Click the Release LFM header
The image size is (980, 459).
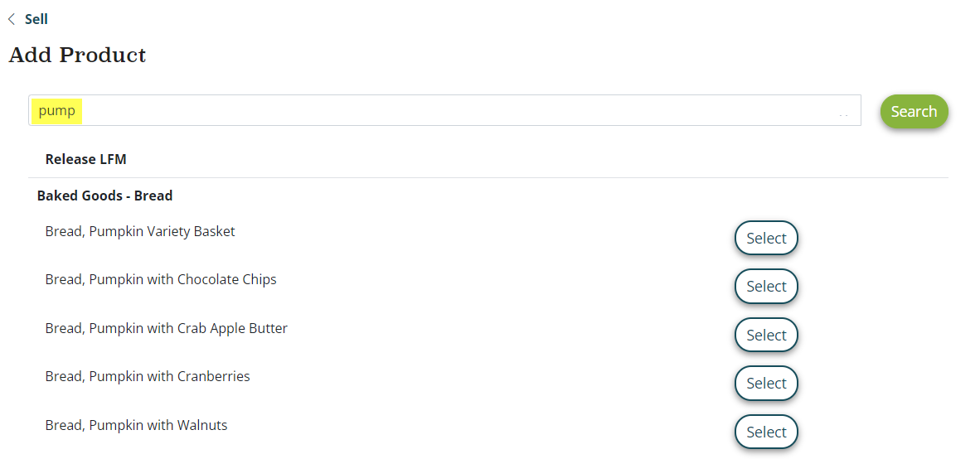coord(85,159)
